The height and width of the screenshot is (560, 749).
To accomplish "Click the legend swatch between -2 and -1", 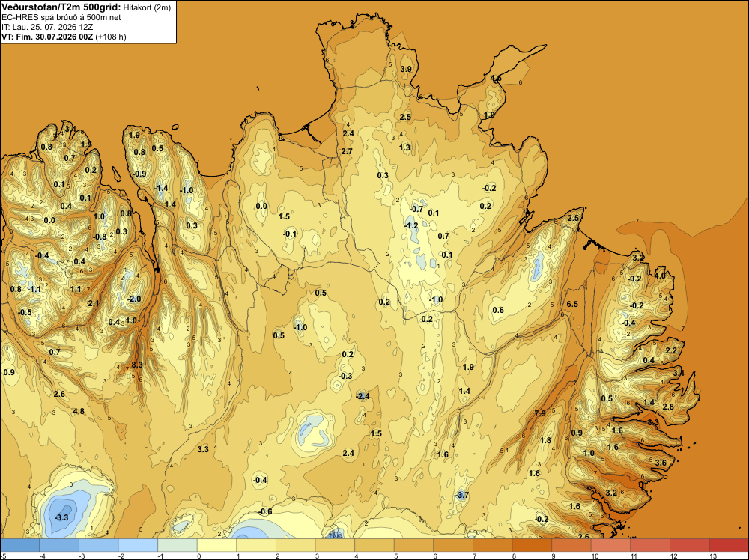I will (x=138, y=545).
